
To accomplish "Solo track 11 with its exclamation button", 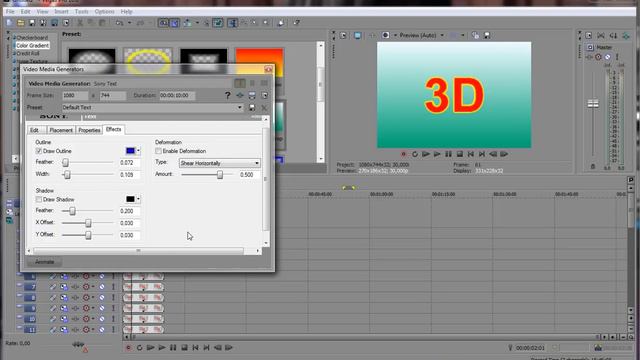I will [113, 329].
